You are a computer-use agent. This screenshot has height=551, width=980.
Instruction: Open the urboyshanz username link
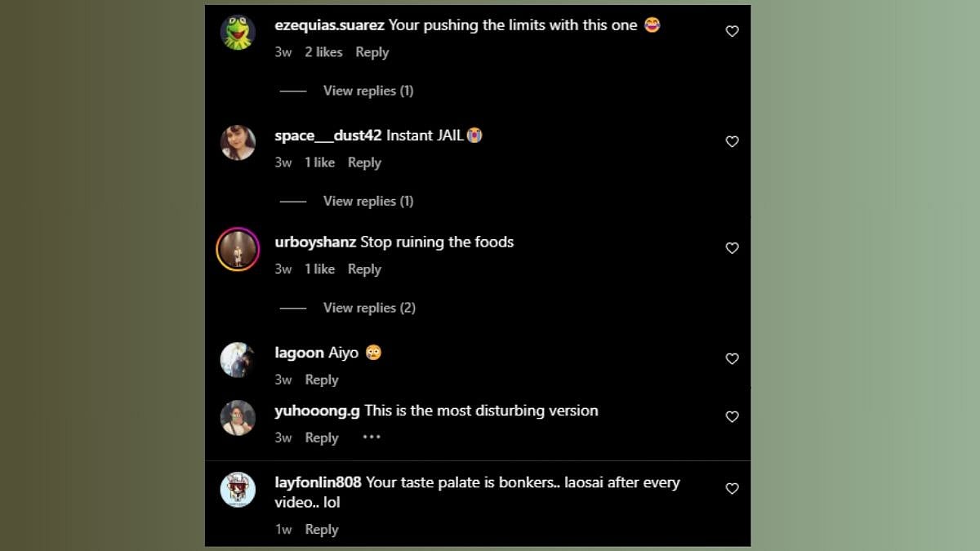[x=315, y=242]
